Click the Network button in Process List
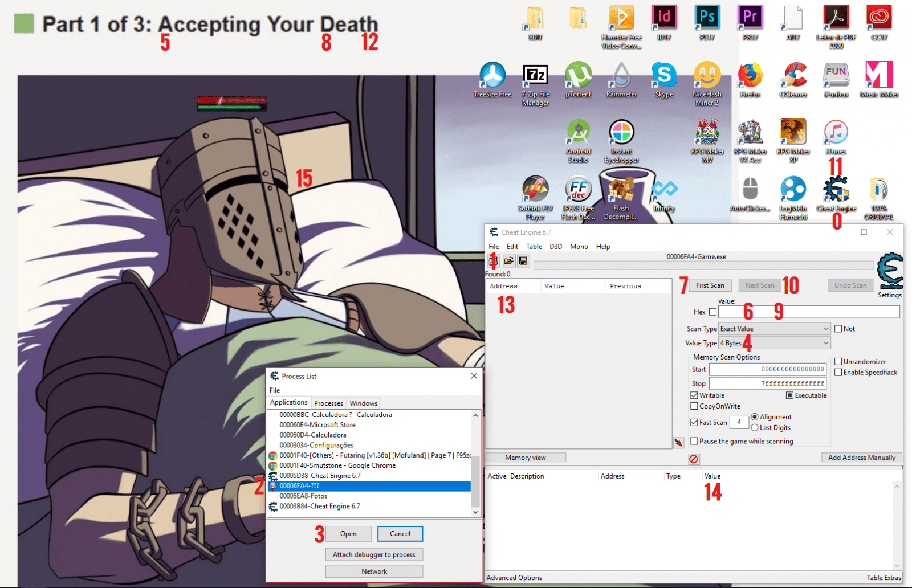This screenshot has height=588, width=912. [374, 571]
